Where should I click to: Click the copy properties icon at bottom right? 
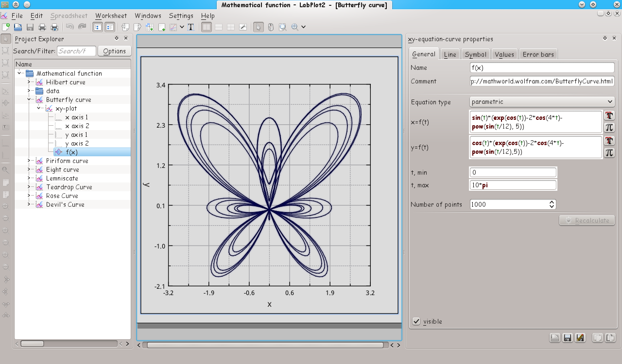coord(598,338)
